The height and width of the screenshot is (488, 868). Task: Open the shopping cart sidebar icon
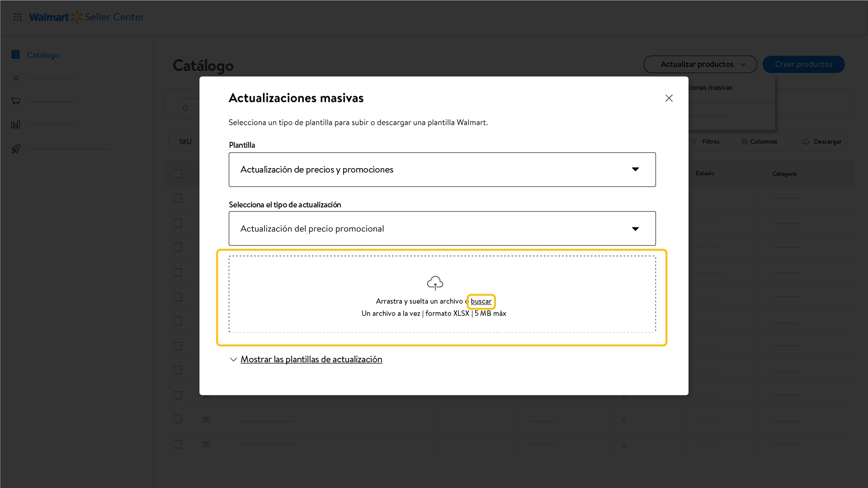[16, 101]
